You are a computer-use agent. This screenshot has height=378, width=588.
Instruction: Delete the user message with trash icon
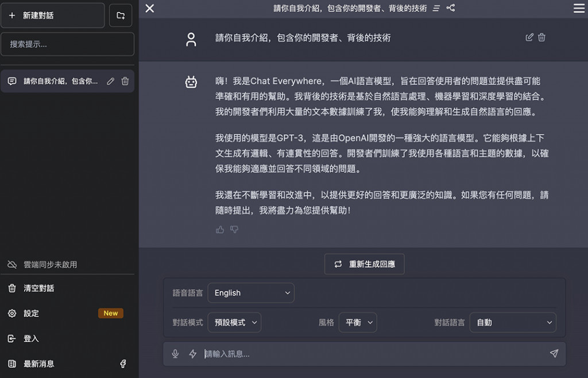point(542,37)
